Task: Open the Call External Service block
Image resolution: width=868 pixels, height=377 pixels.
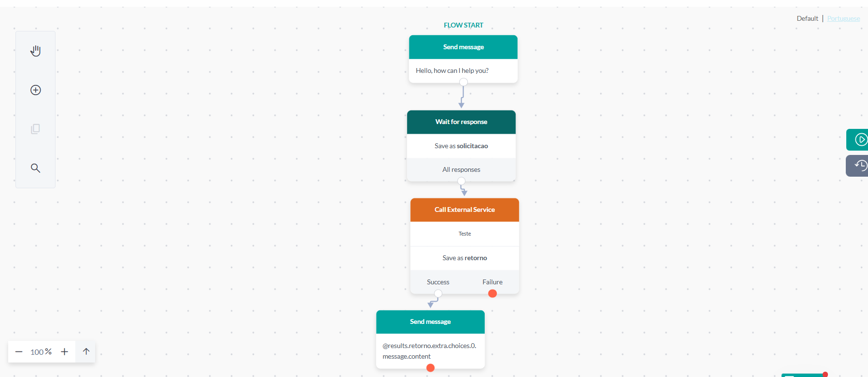Action: pyautogui.click(x=464, y=209)
